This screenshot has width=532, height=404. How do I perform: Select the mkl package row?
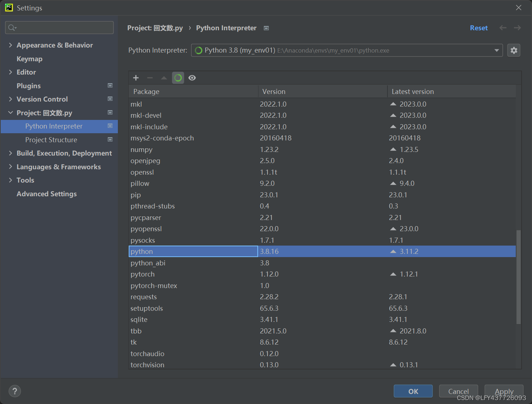[x=322, y=104]
